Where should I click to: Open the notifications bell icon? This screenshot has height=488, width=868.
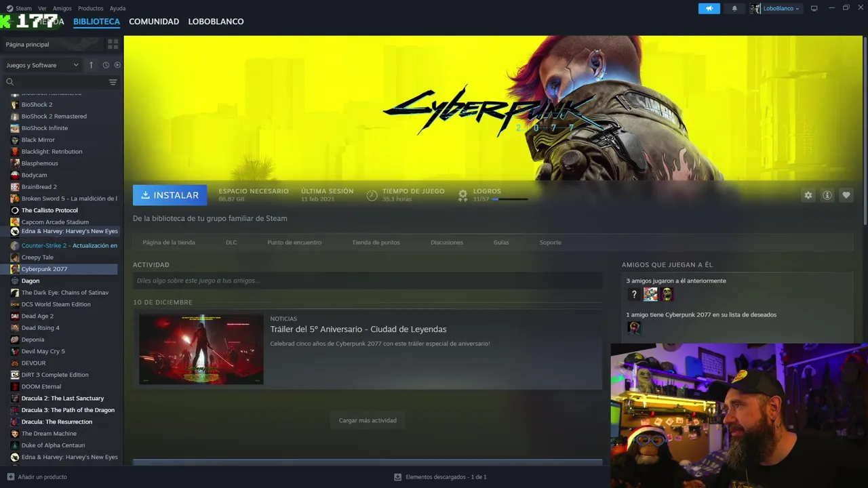(x=734, y=8)
